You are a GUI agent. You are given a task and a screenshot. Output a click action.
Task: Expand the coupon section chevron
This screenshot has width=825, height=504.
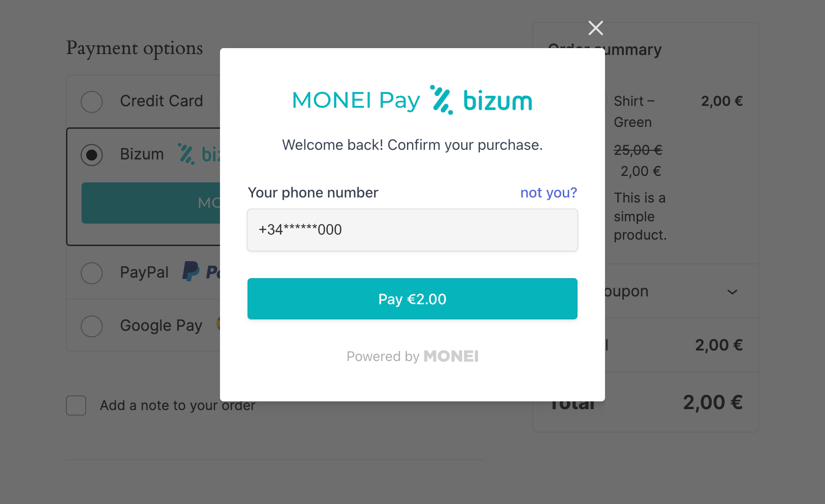coord(732,292)
